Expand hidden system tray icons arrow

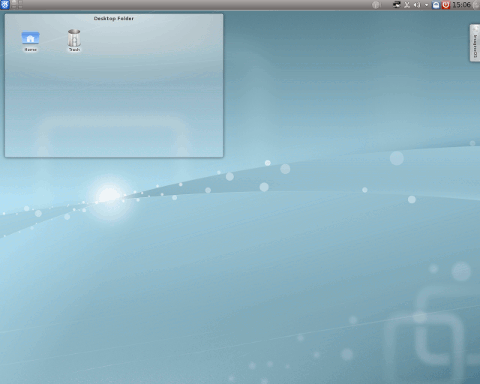(426, 5)
